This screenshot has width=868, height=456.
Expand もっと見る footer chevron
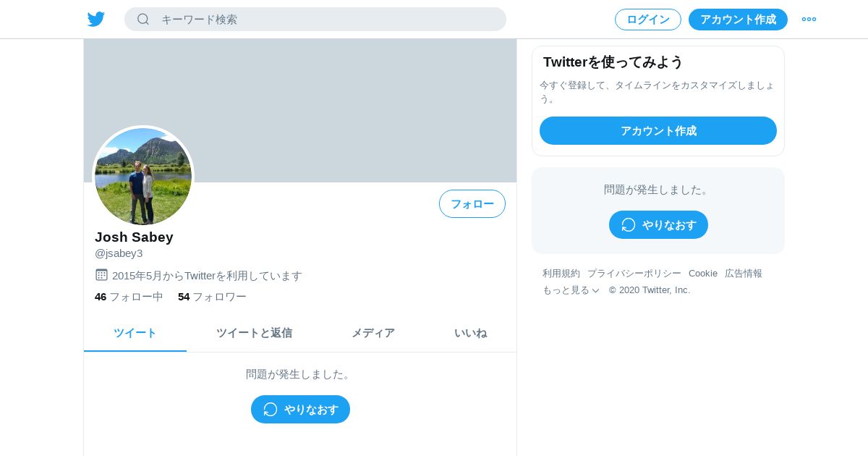pyautogui.click(x=595, y=290)
